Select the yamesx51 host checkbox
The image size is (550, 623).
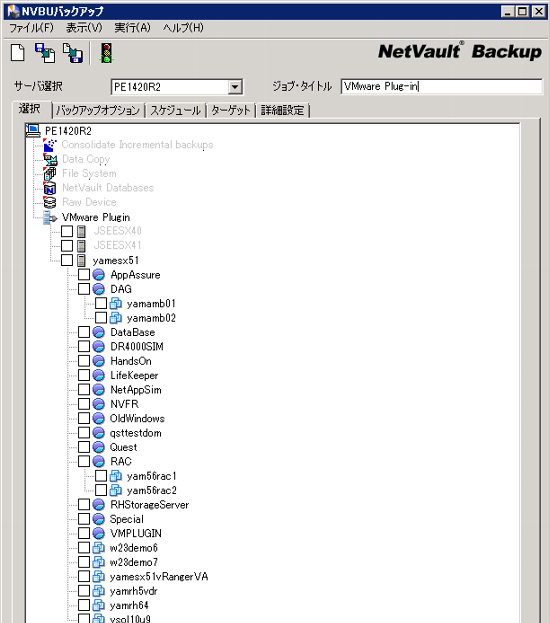click(67, 260)
